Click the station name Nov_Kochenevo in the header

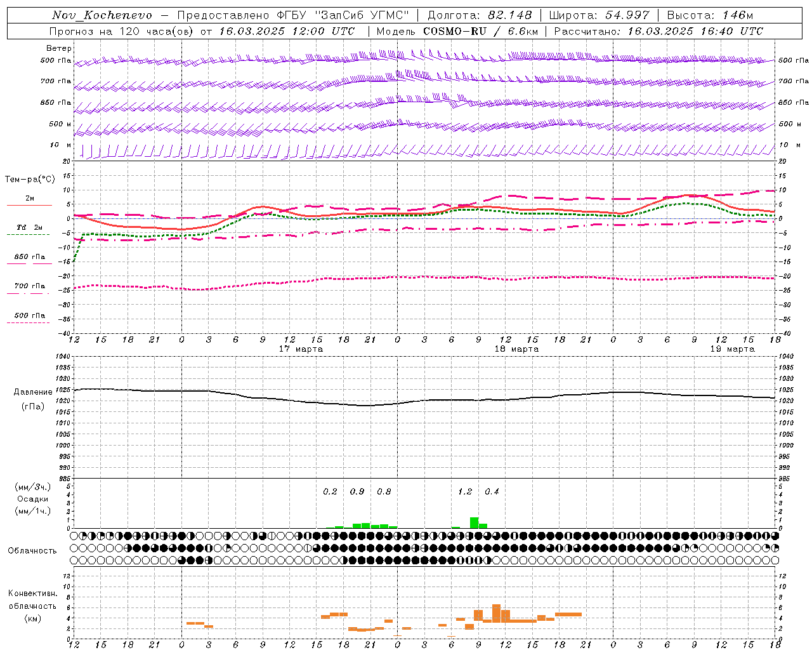click(x=102, y=15)
